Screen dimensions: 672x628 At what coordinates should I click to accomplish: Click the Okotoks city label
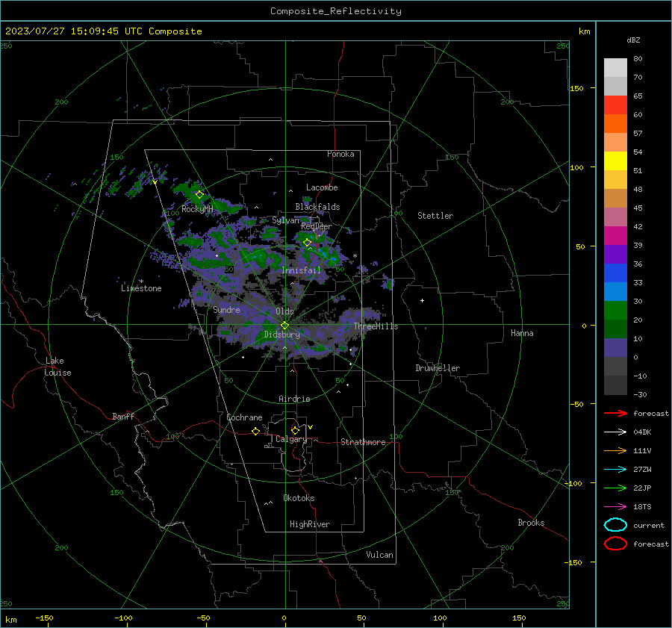(x=299, y=498)
